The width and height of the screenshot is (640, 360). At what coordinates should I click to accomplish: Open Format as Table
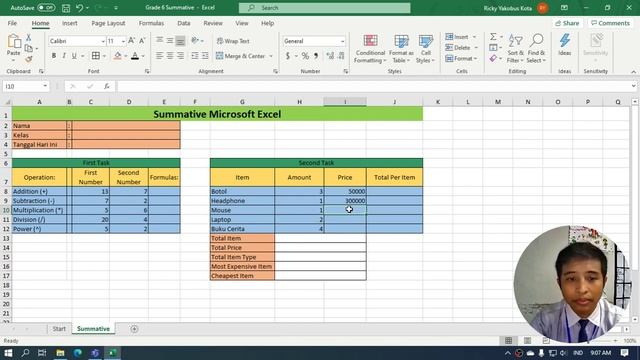[x=401, y=49]
